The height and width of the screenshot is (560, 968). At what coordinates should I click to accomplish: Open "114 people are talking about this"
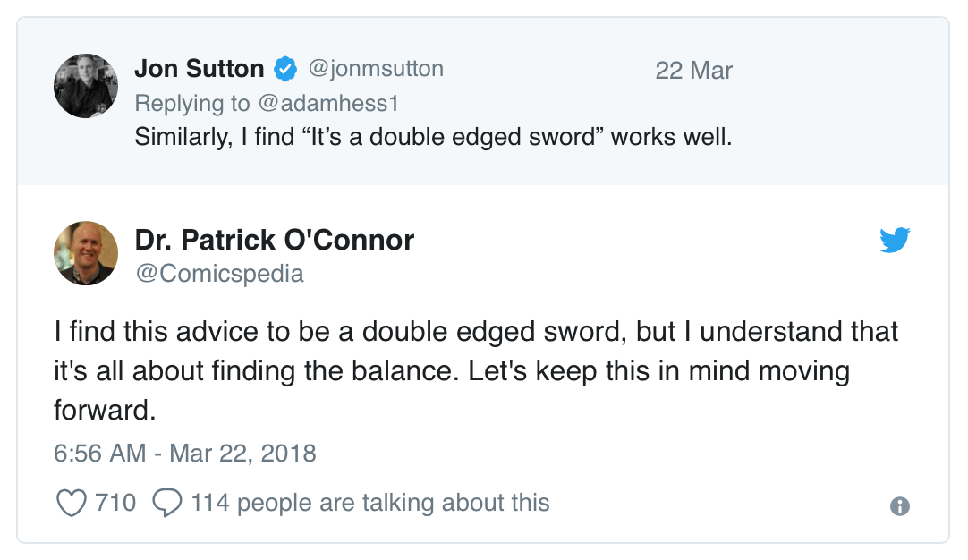pyautogui.click(x=369, y=503)
